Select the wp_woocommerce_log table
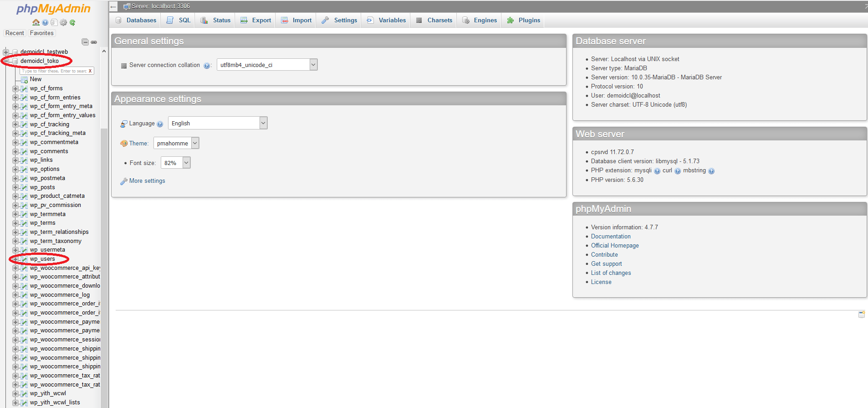 tap(60, 295)
